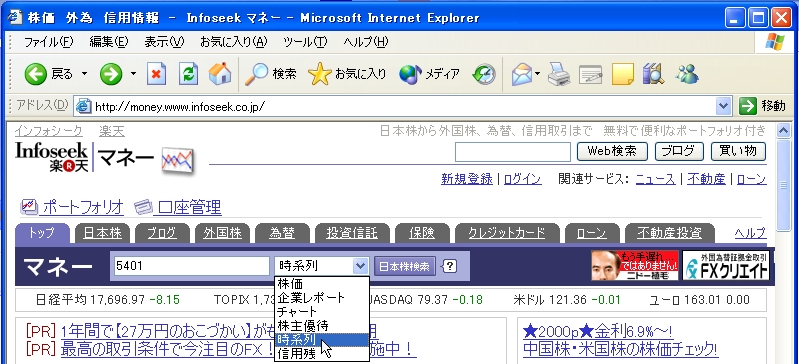Open the メディア media toolbar button
Viewport: 799px width, 364px height.
click(x=430, y=74)
